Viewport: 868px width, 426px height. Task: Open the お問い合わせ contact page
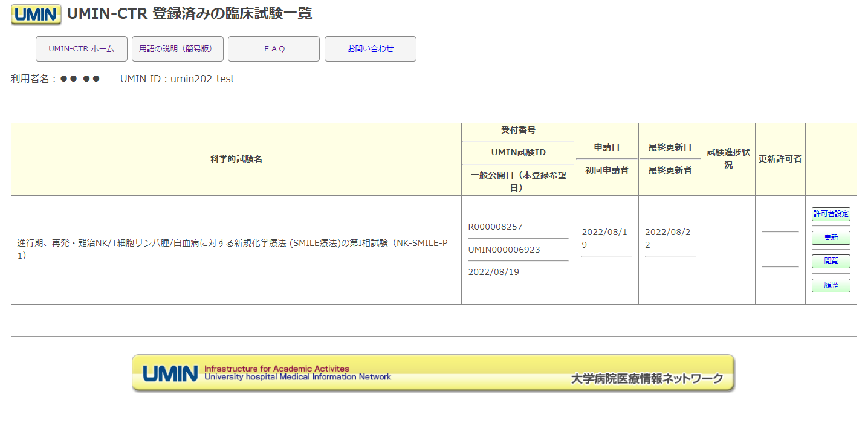click(370, 49)
